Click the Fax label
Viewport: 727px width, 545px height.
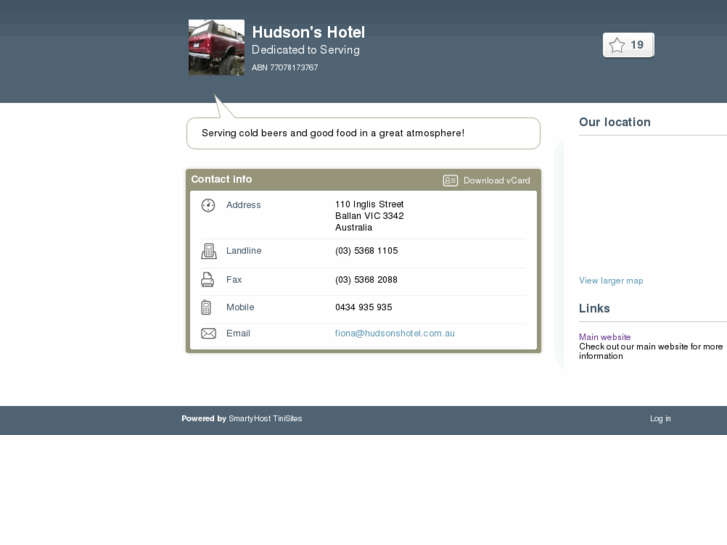pyautogui.click(x=234, y=280)
